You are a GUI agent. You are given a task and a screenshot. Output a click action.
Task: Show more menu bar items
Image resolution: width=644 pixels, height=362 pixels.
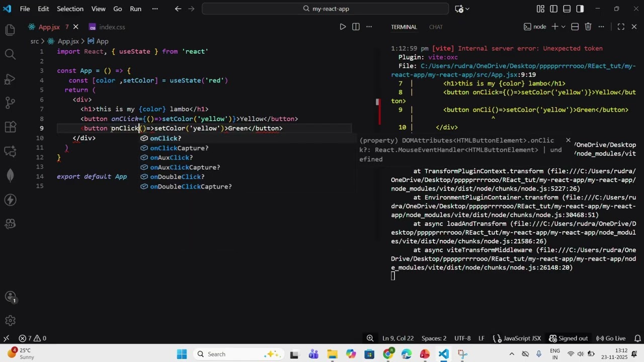click(154, 9)
